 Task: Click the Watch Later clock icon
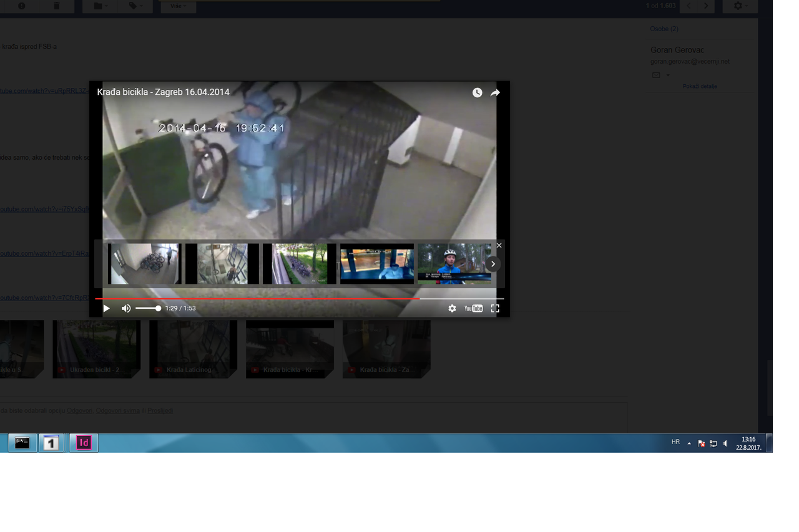(x=477, y=93)
